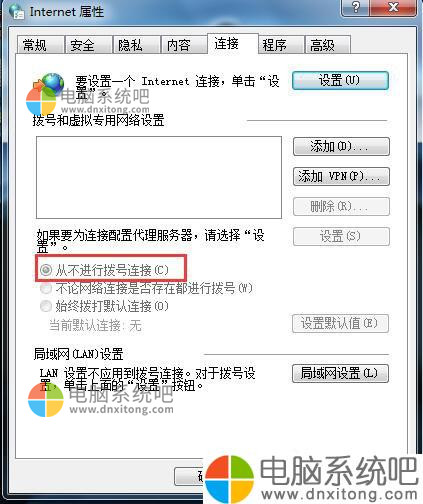The image size is (423, 504).
Task: Open 局域网设置(L) LAN settings
Action: click(x=340, y=373)
